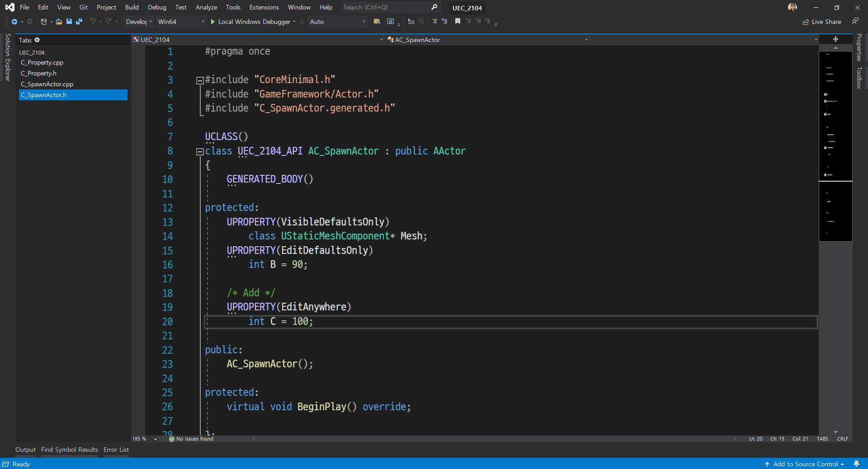Open the Analyze menu
Image resolution: width=868 pixels, height=469 pixels.
[x=206, y=7]
